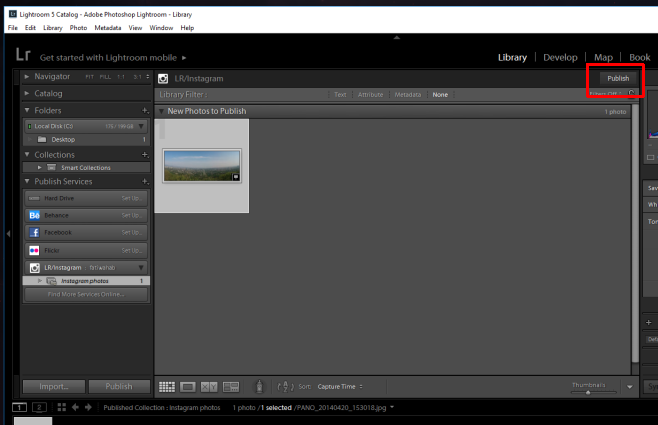
Task: Click Set Up... for Hard Drive
Action: coord(132,198)
